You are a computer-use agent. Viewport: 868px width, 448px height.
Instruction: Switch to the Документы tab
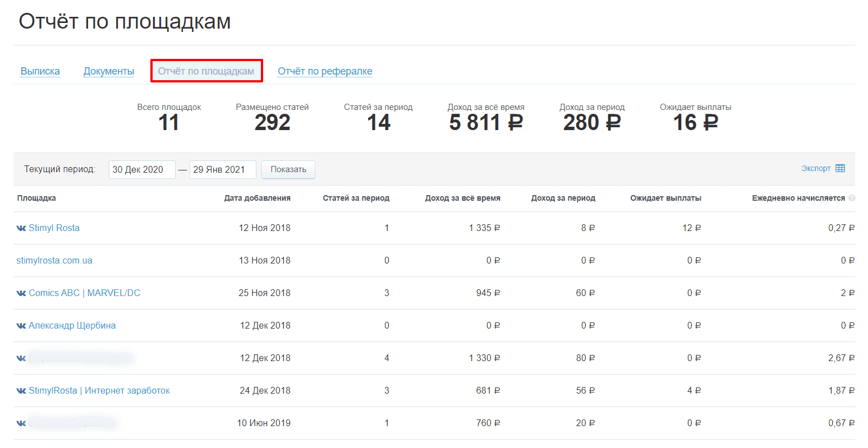pos(109,71)
